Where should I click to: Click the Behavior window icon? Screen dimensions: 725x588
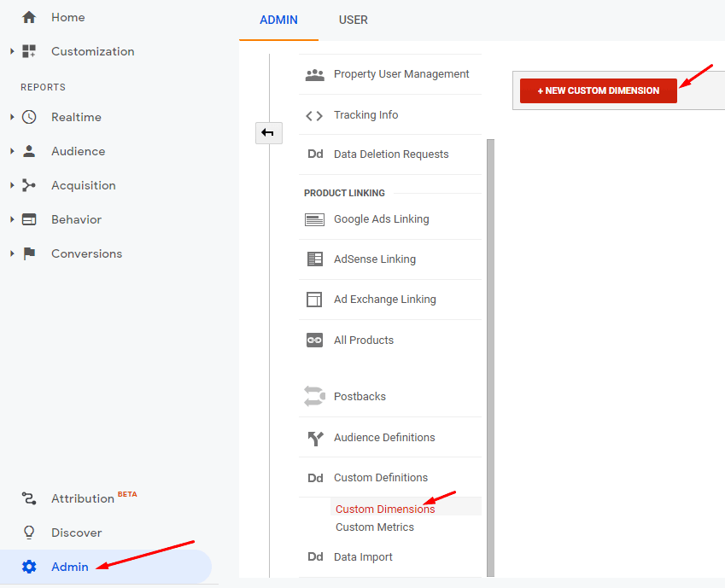(29, 219)
